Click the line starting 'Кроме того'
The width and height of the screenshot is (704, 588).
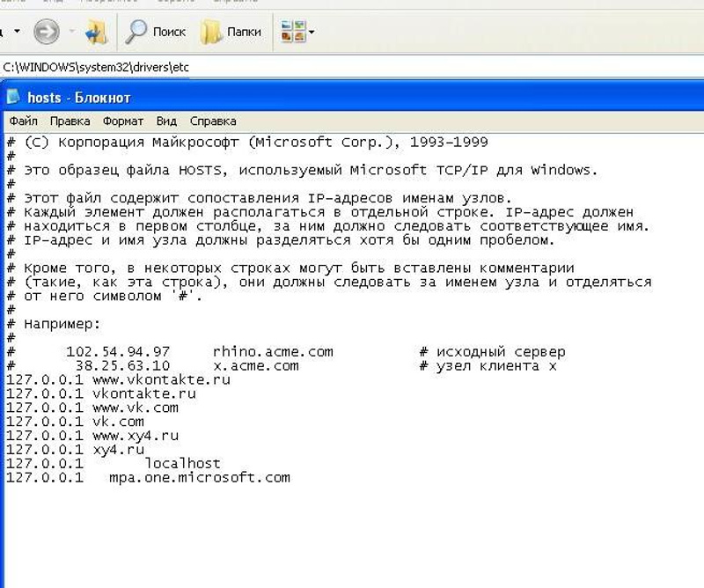(290, 268)
